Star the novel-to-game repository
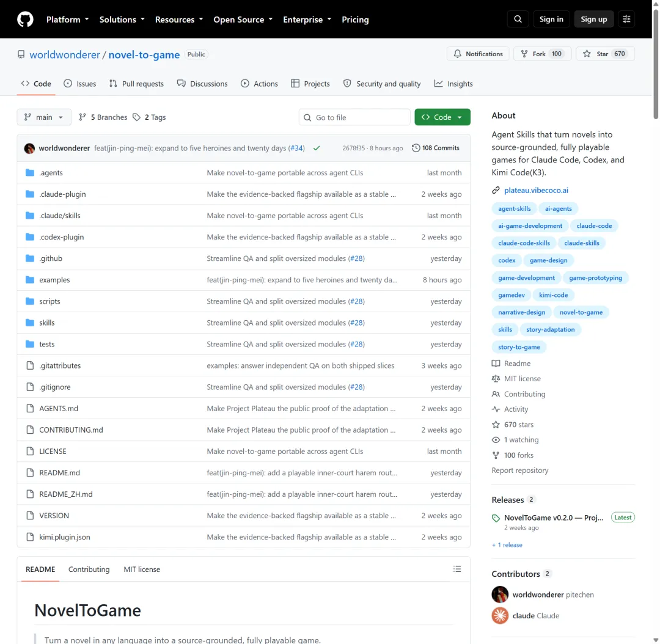The height and width of the screenshot is (644, 660). [x=605, y=54]
